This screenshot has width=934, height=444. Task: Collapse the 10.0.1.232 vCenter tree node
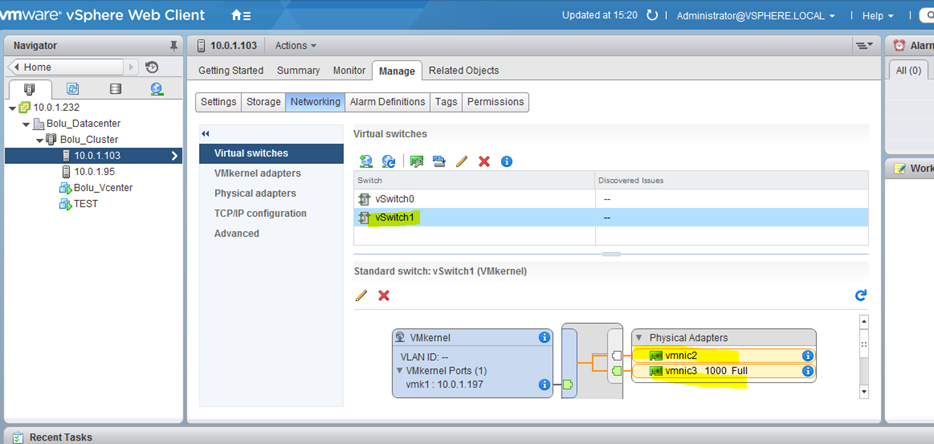[x=13, y=108]
